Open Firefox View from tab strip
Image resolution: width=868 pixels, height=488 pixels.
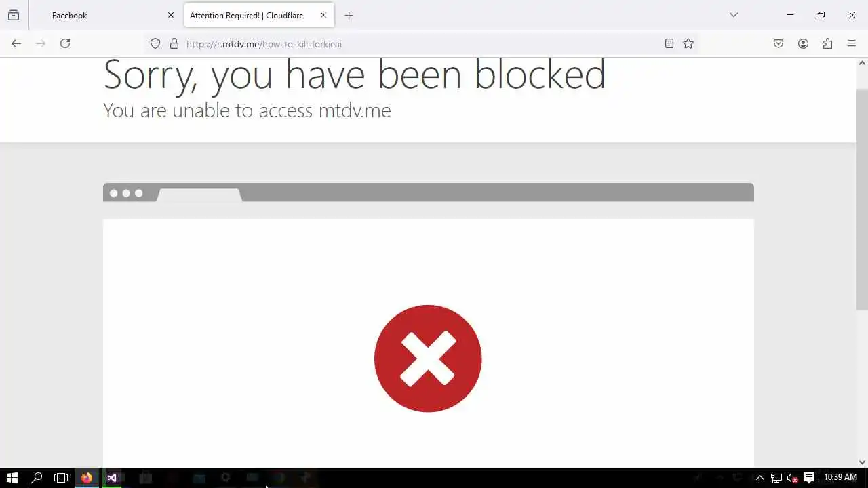pyautogui.click(x=14, y=15)
